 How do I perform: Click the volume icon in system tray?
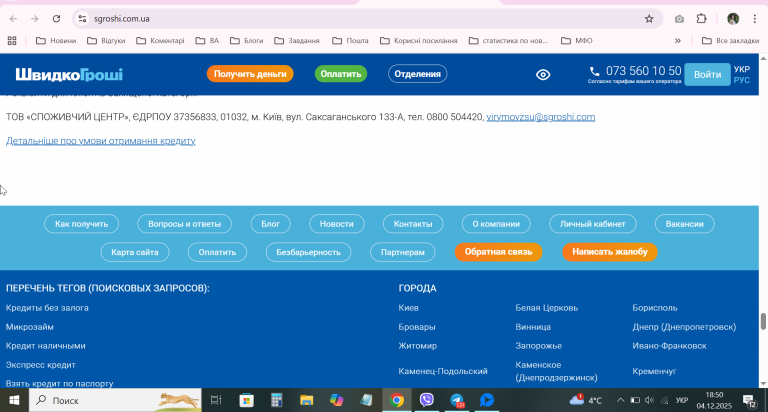[649, 400]
